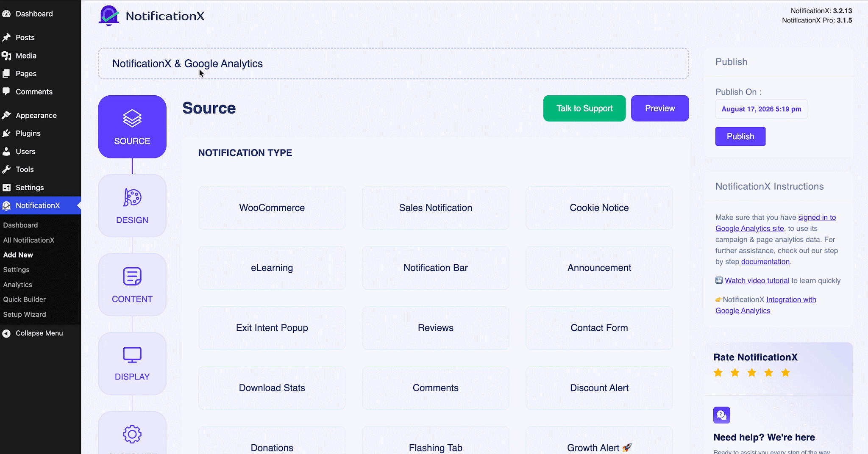
Task: Click the help chat bubble icon
Action: (x=722, y=415)
